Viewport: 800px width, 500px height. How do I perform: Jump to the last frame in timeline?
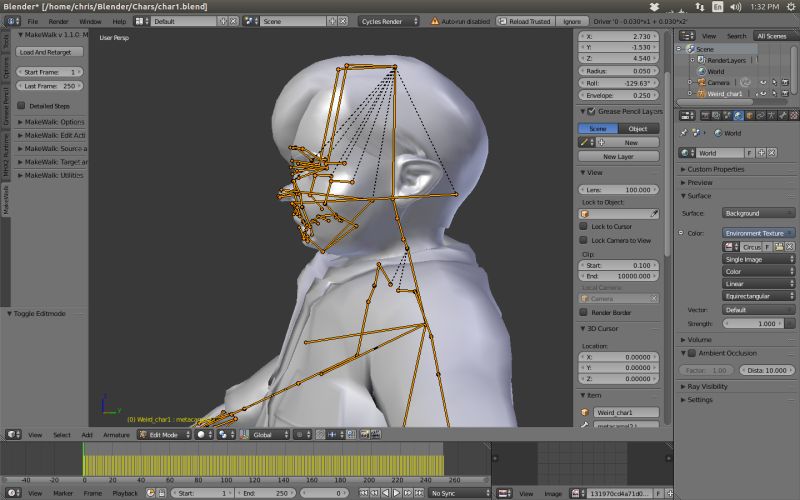[x=419, y=493]
